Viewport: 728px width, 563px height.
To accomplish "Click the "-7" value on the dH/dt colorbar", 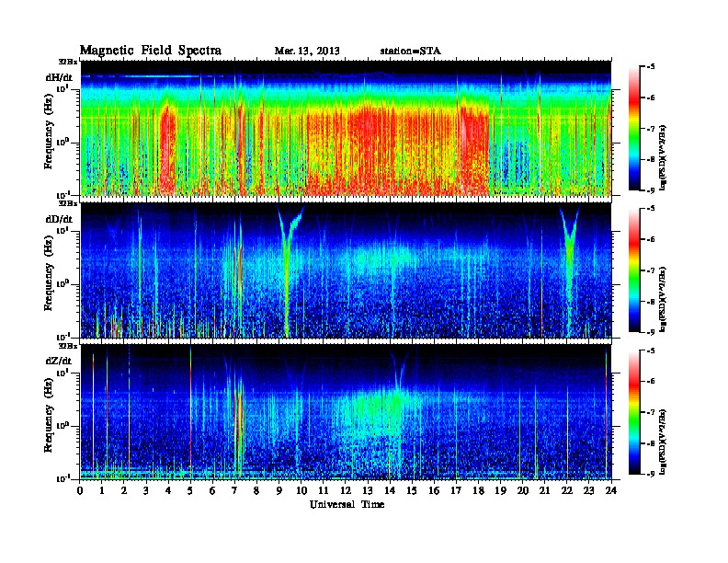I will 650,128.
